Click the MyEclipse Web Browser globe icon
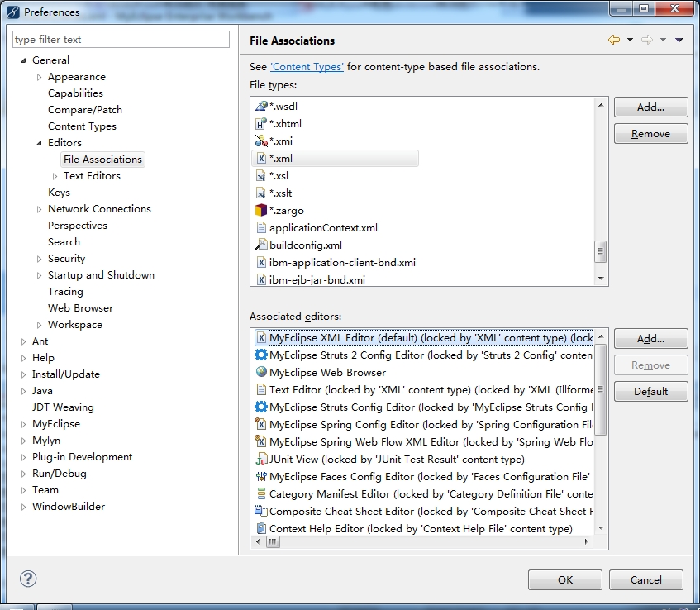700x610 pixels. click(261, 372)
